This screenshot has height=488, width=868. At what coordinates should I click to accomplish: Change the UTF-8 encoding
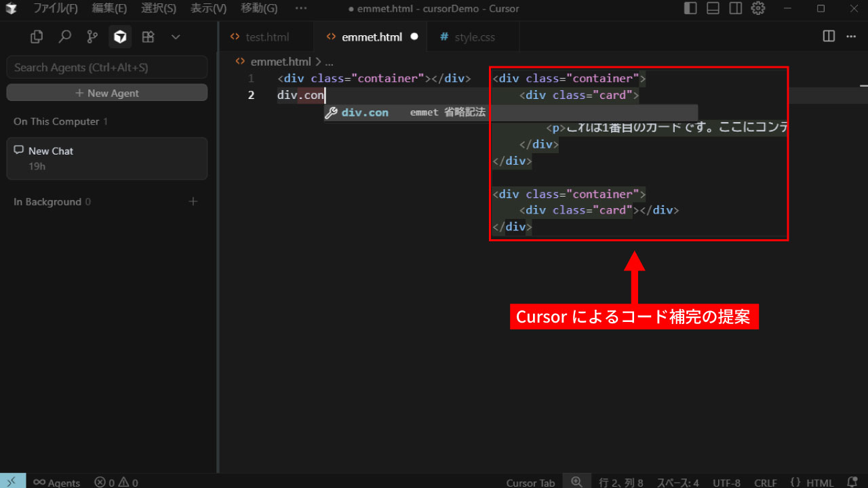click(x=726, y=483)
